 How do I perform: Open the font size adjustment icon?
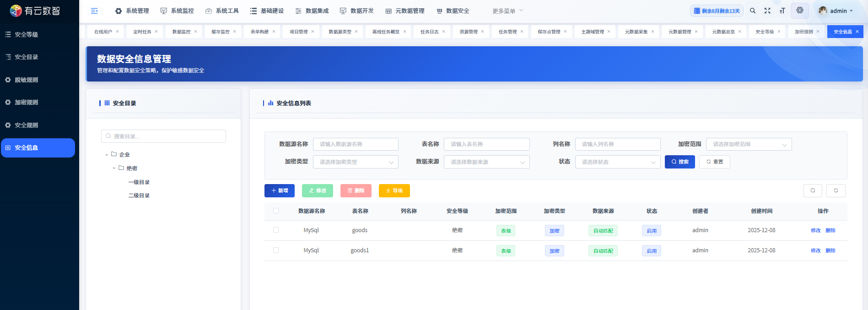pyautogui.click(x=782, y=11)
